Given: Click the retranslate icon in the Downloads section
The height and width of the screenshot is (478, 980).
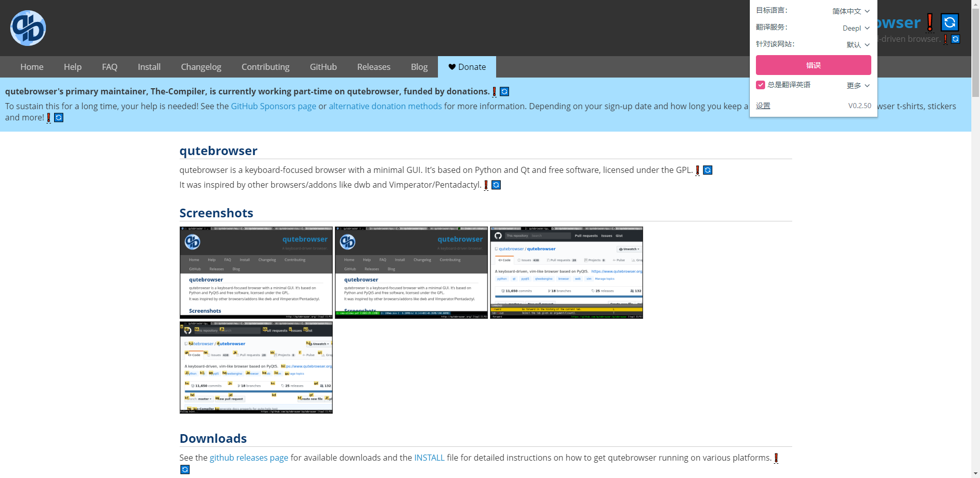Looking at the screenshot, I should [x=184, y=469].
